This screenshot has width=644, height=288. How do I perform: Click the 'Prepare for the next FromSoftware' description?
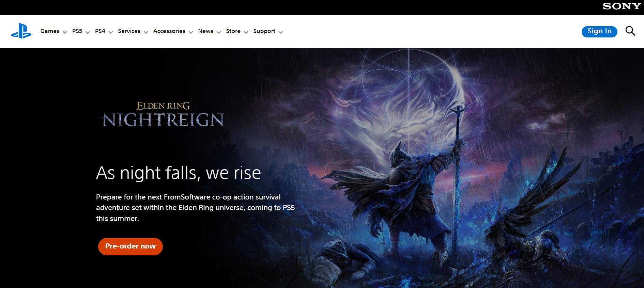click(x=195, y=208)
